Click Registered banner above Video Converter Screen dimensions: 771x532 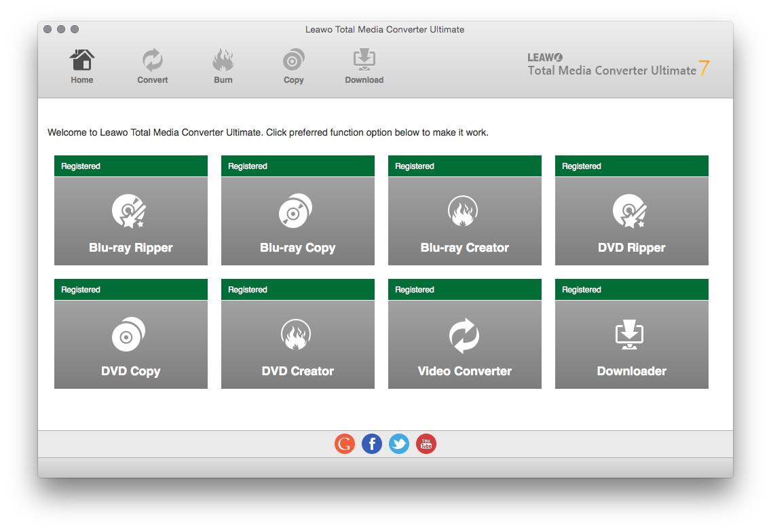[x=465, y=290]
